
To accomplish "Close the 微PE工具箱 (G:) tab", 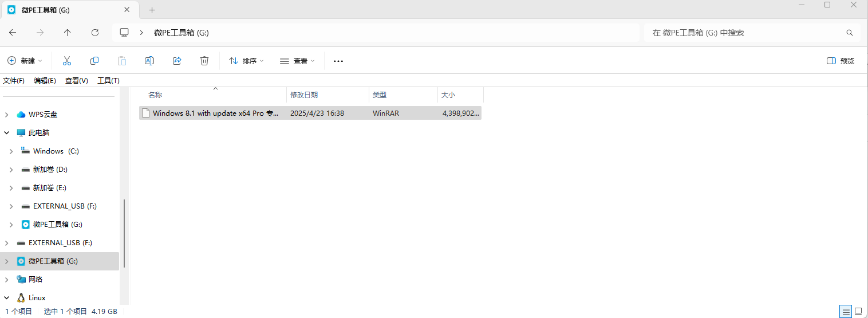I will (x=128, y=10).
